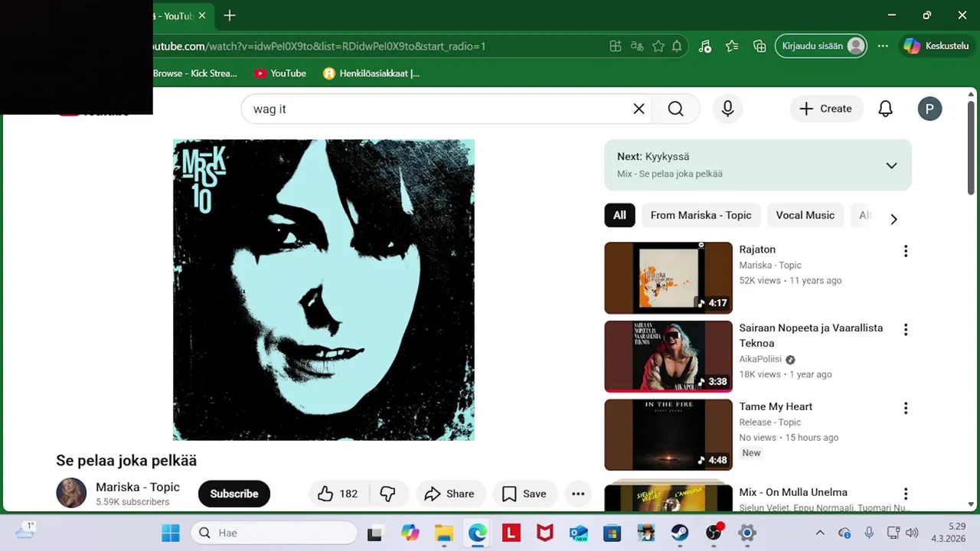This screenshot has height=551, width=980.
Task: Open the 'Tame My Heart' video title
Action: [x=776, y=406]
